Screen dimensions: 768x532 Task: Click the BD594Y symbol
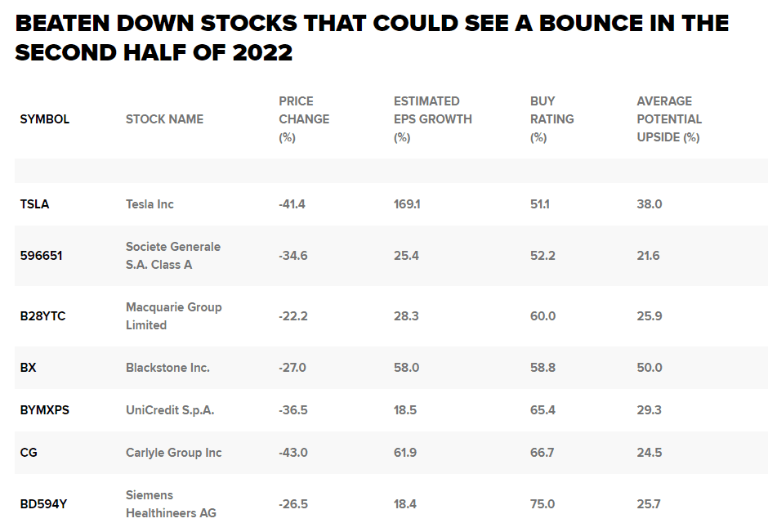coord(43,504)
